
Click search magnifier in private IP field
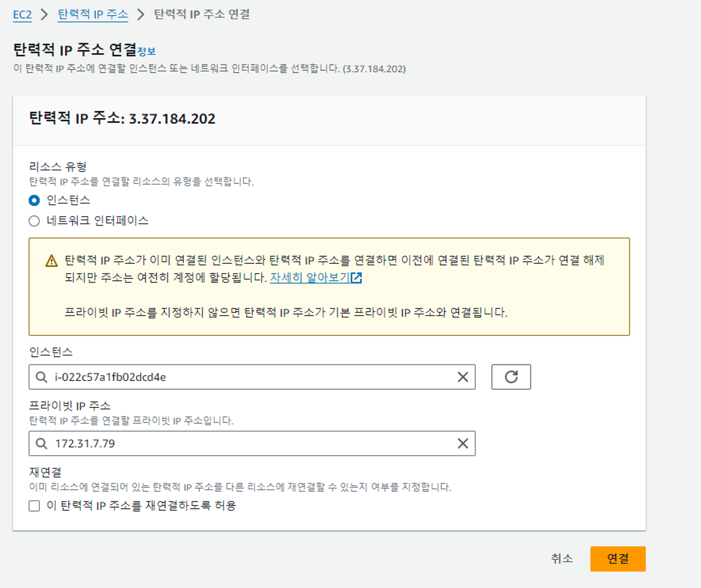pyautogui.click(x=41, y=444)
